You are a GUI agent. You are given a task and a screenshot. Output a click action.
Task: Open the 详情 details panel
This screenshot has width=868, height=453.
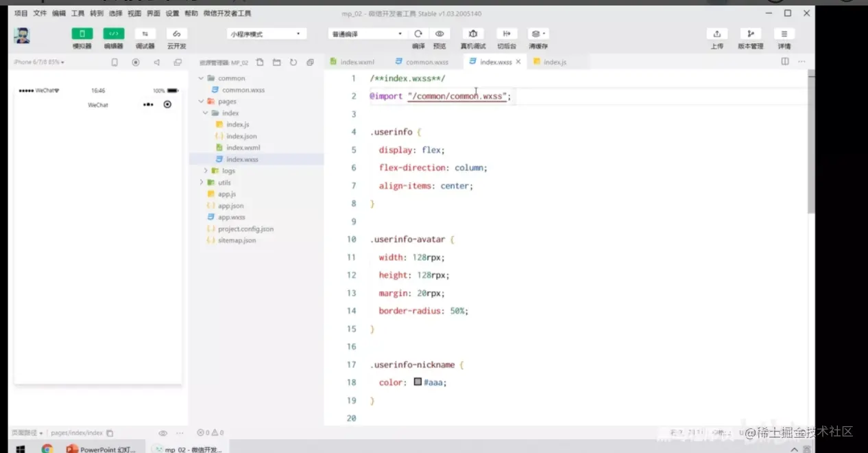(784, 34)
